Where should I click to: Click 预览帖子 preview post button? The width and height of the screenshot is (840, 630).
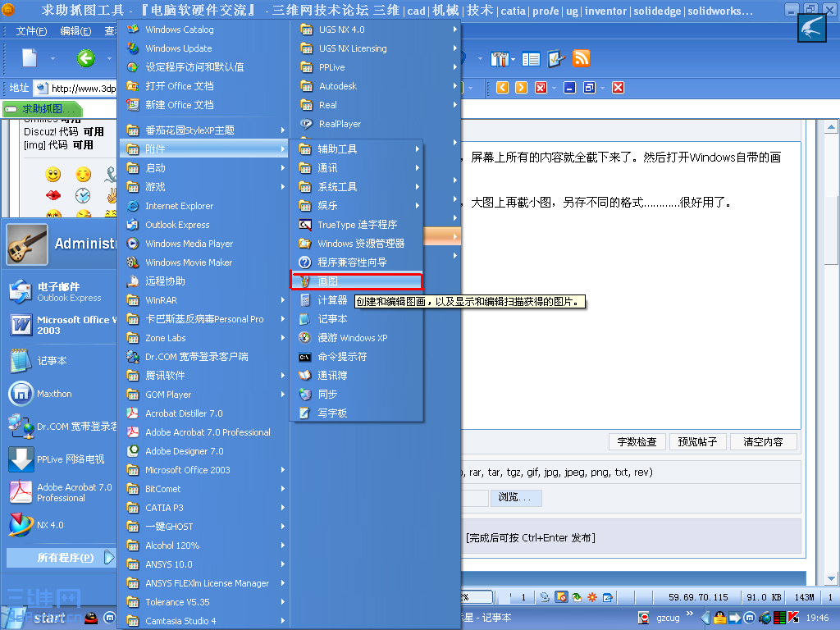click(x=697, y=442)
